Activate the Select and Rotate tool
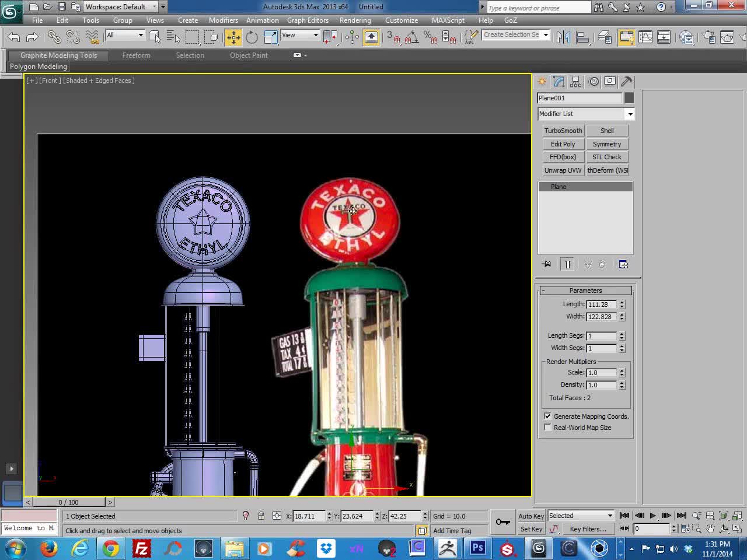747x560 pixels. click(x=252, y=37)
